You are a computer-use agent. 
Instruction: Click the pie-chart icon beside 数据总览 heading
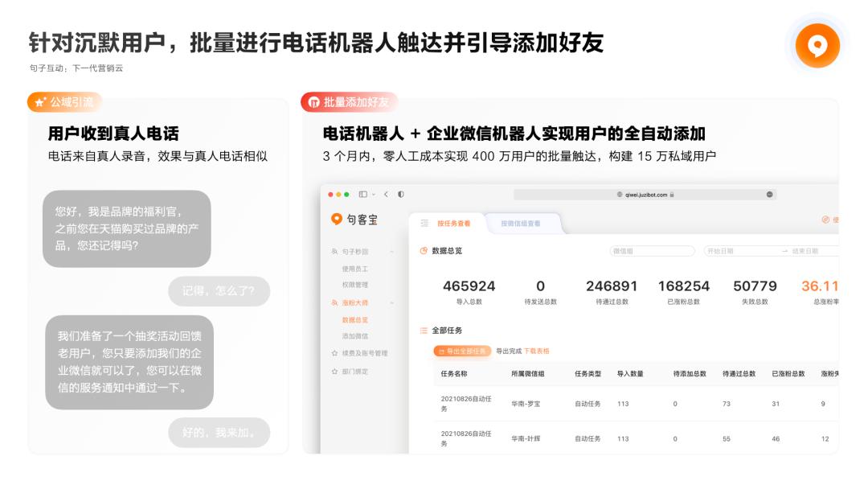pyautogui.click(x=424, y=249)
